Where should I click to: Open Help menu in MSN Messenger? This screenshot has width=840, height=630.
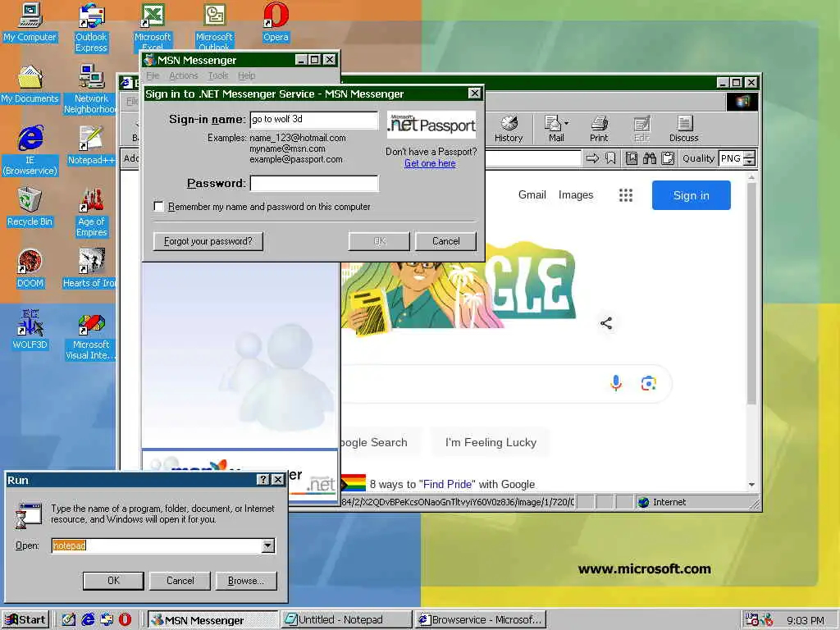[246, 75]
